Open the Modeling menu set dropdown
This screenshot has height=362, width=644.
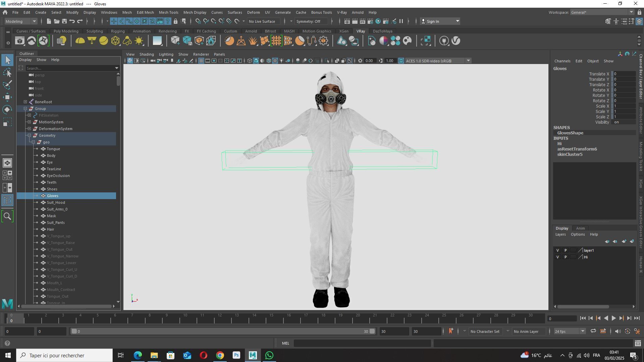tap(21, 21)
